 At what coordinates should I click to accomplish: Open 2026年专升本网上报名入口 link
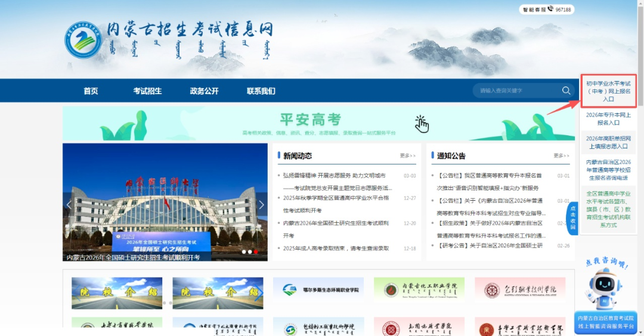coord(608,119)
